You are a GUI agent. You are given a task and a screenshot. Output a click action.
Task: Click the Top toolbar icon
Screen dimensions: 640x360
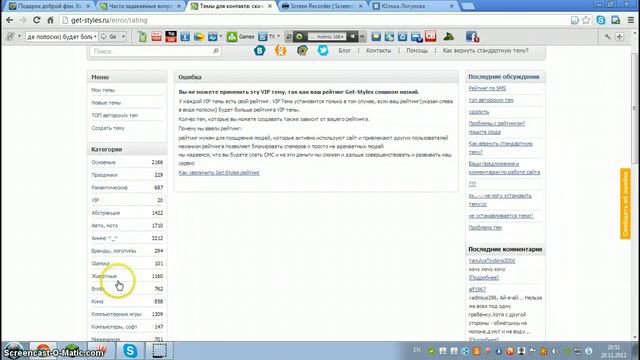[x=171, y=37]
